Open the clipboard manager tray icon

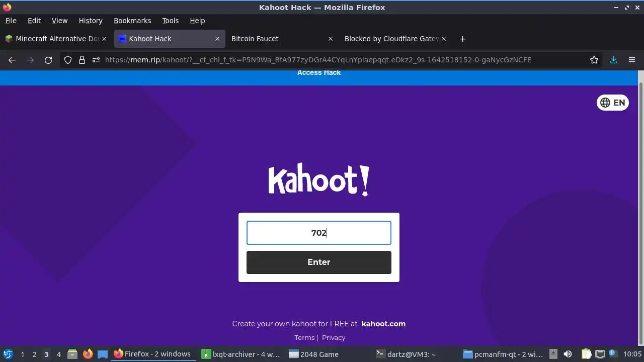(586, 354)
